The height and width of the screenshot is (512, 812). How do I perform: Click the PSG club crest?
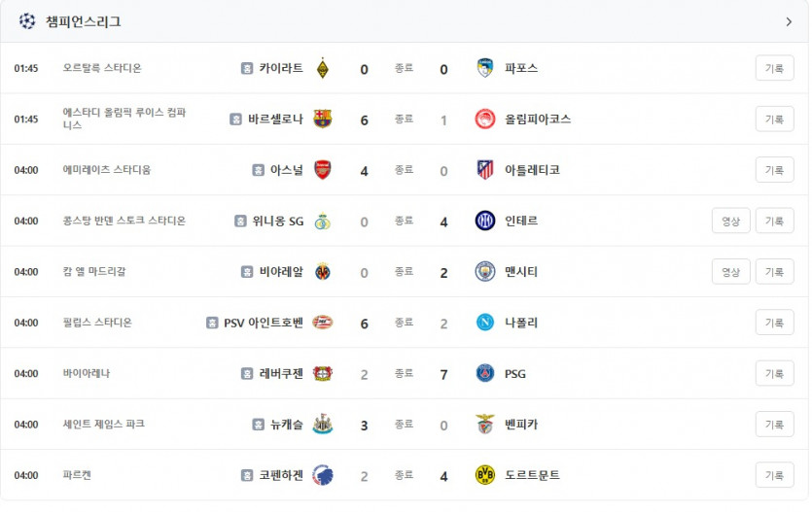coord(484,373)
